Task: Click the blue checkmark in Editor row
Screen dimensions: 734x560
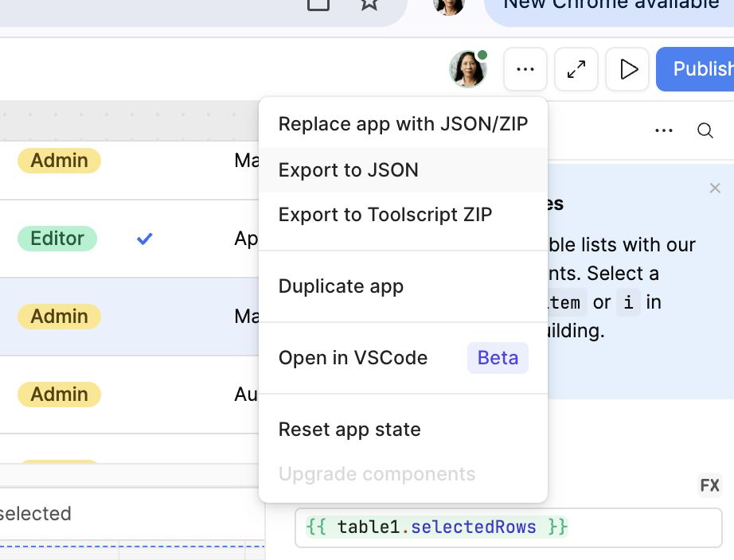Action: (144, 239)
